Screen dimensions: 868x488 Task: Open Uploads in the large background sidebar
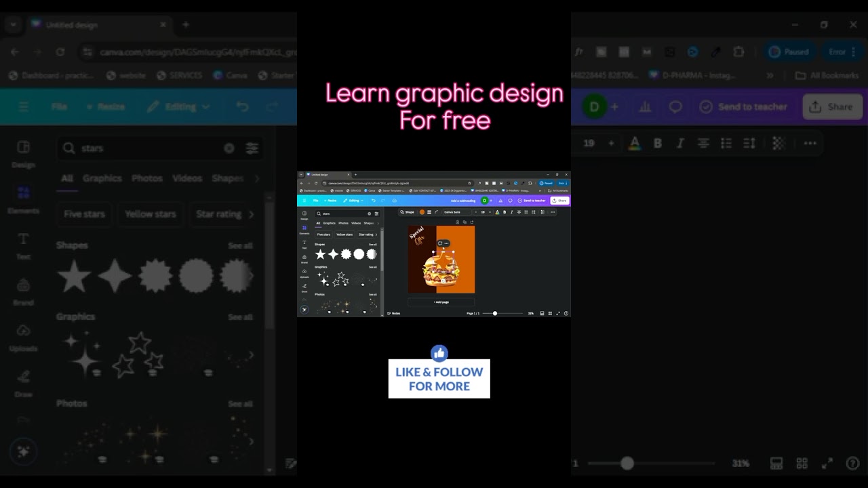23,338
